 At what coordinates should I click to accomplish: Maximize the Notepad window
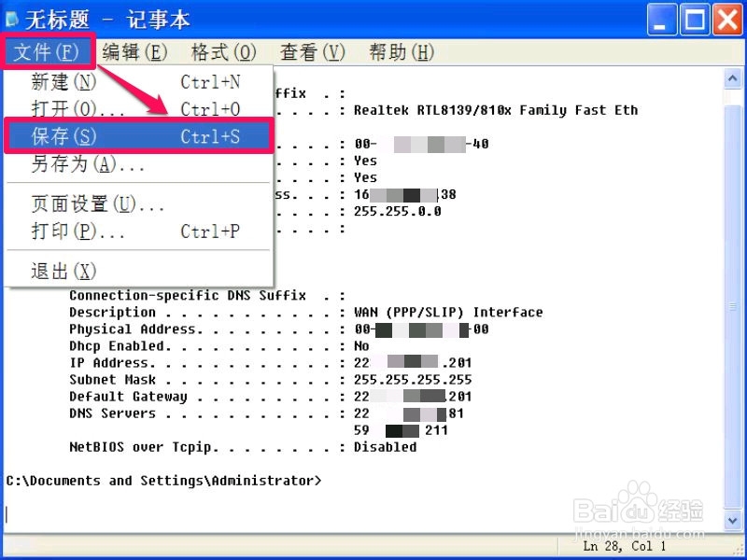tap(694, 20)
